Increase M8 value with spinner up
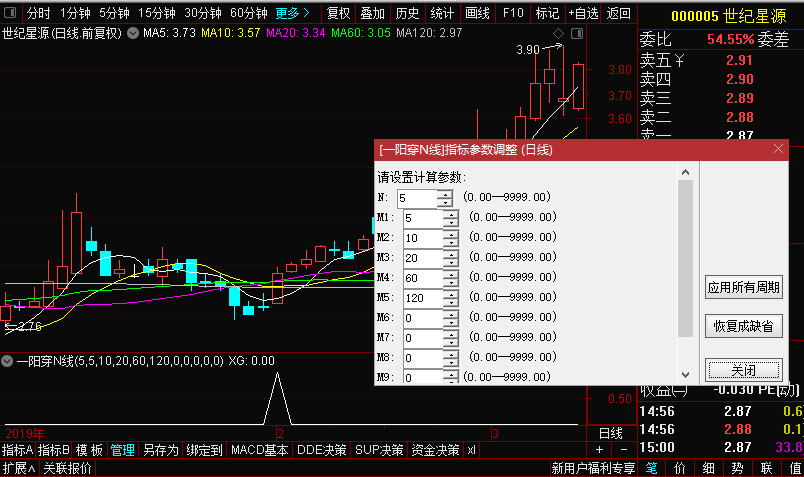This screenshot has width=804, height=477. tap(451, 354)
